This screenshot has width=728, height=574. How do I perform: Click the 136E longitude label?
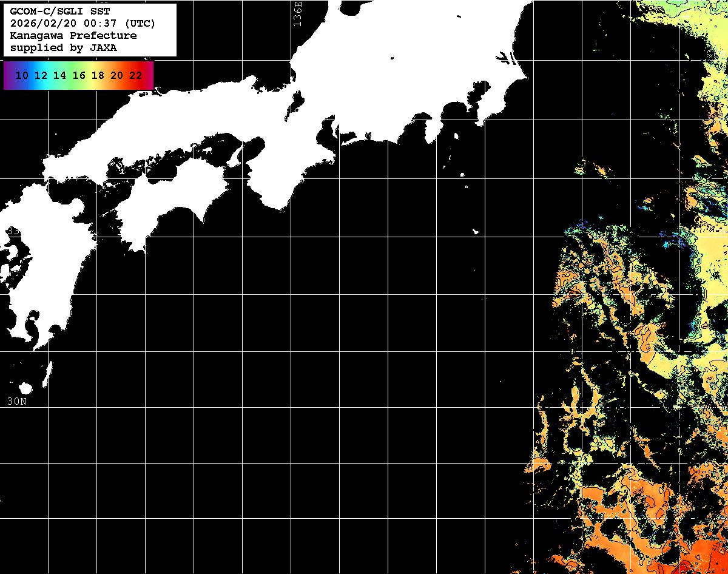click(x=297, y=13)
